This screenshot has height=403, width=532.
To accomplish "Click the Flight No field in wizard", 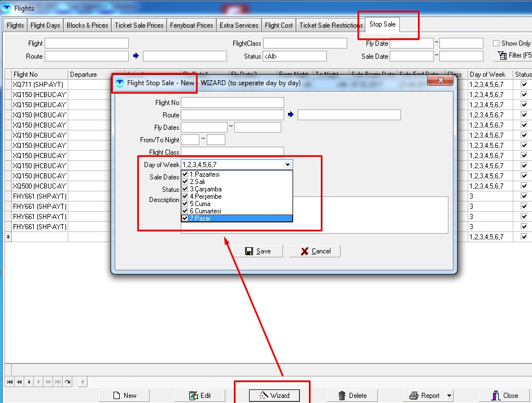I will 232,102.
